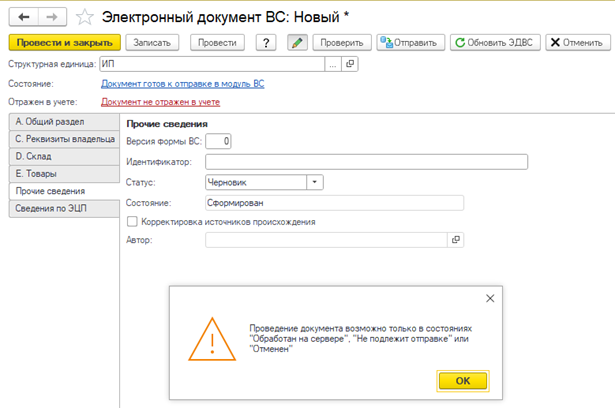
Task: Open the E. Товары tab
Action: (60, 173)
